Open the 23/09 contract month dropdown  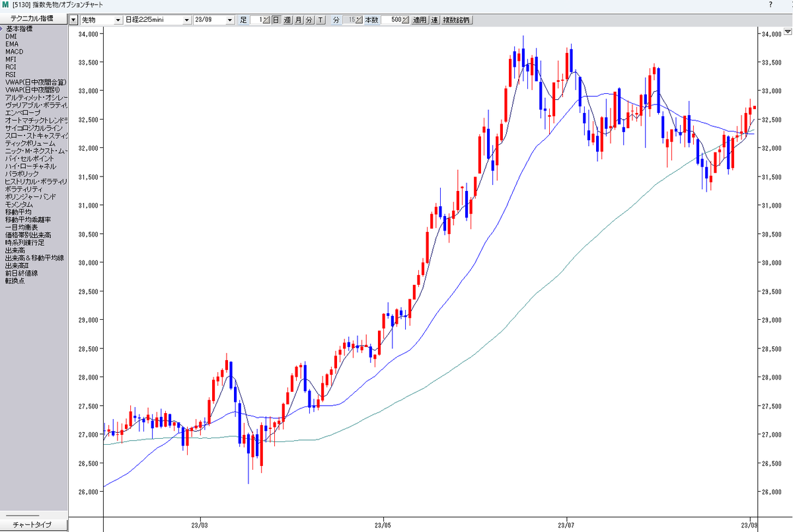click(x=213, y=20)
